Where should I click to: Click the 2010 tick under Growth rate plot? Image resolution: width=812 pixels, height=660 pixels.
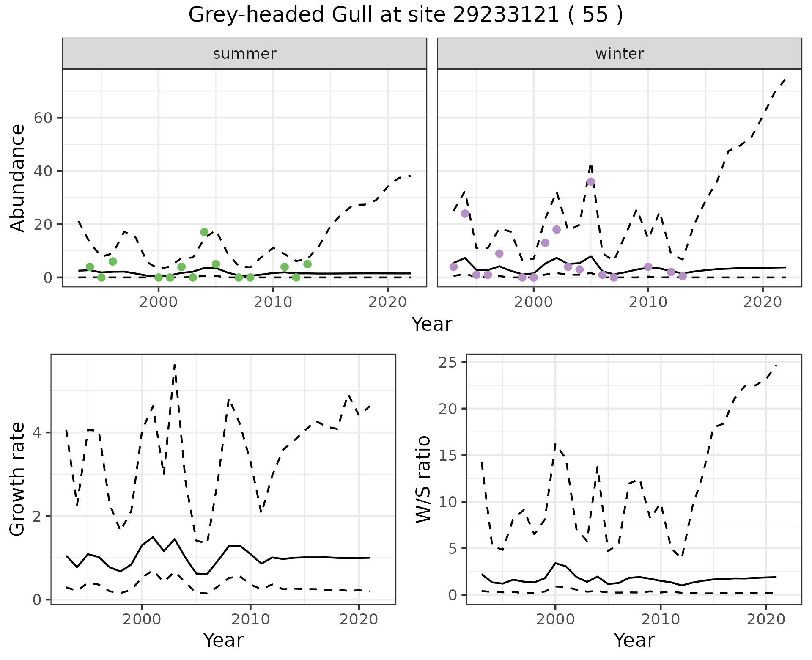[250, 619]
